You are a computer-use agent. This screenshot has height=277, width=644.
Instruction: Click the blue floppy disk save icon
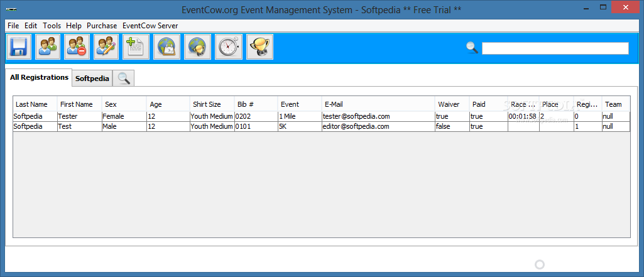(x=18, y=46)
